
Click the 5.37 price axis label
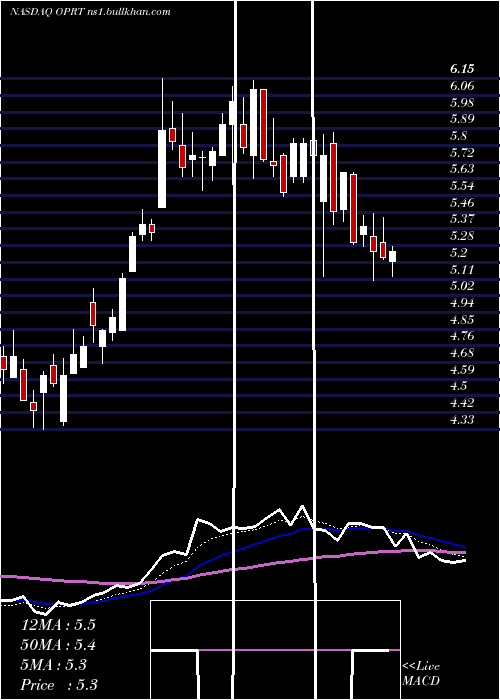[462, 219]
